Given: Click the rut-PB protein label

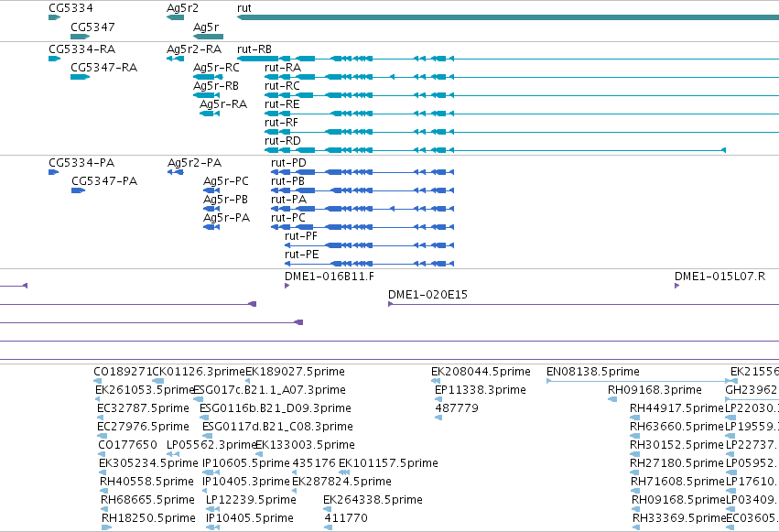Looking at the screenshot, I should [287, 181].
